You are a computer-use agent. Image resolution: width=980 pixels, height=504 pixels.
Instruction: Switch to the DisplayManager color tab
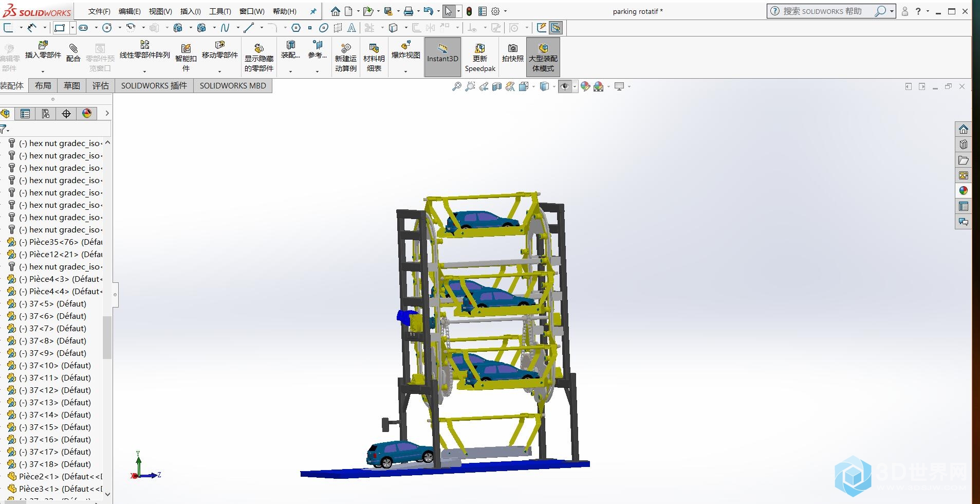click(x=87, y=114)
